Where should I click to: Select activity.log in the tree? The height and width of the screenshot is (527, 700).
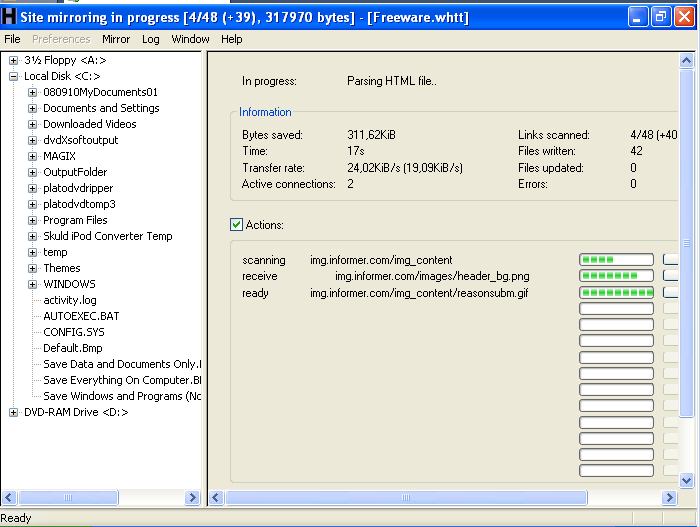pyautogui.click(x=70, y=300)
